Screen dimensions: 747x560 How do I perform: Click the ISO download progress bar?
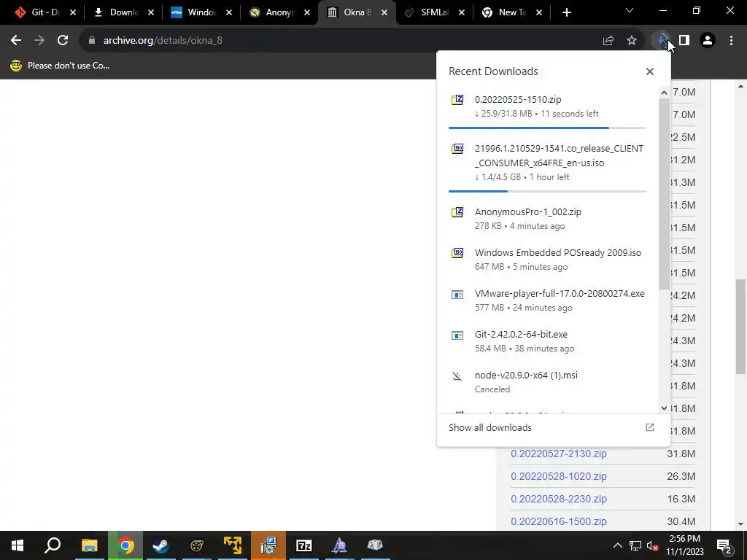[547, 191]
